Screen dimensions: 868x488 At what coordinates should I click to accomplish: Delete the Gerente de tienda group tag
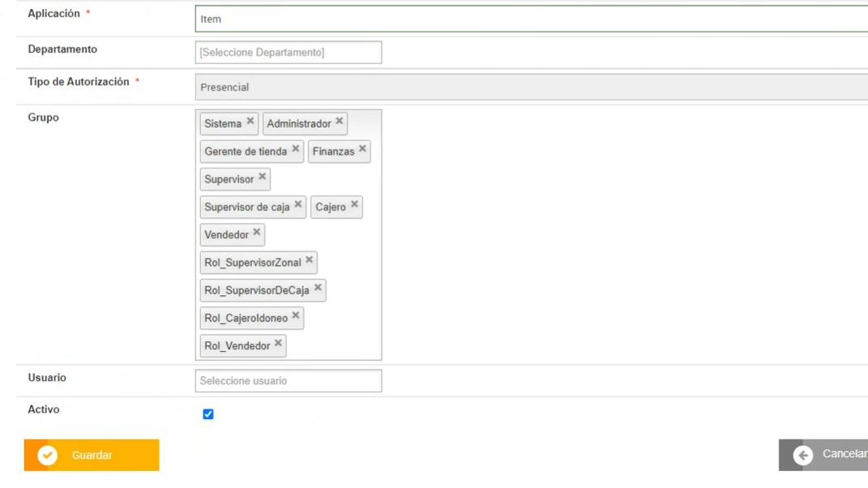pos(296,149)
